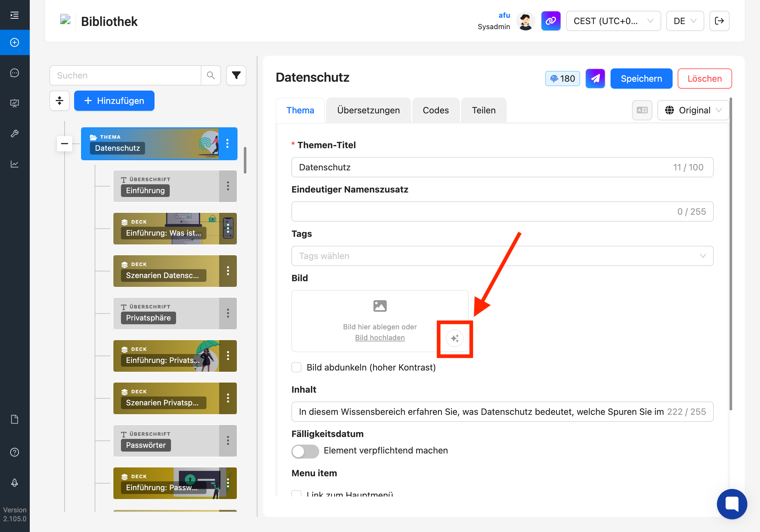
Task: Click the logout icon in header
Action: 719,21
